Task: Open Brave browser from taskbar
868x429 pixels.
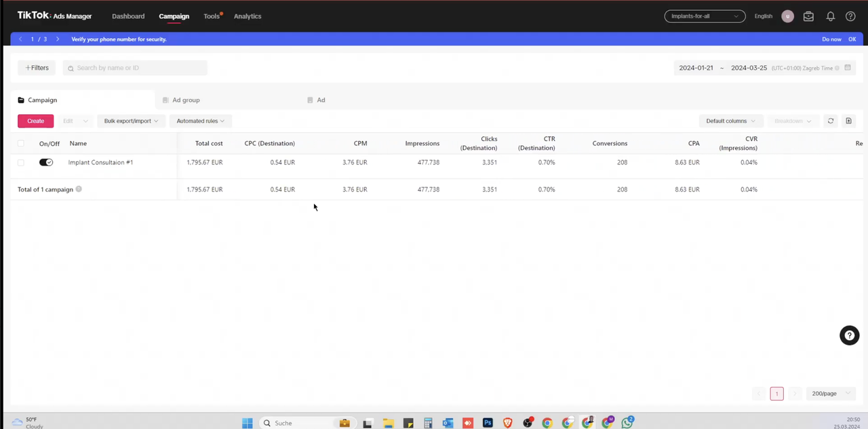Action: (508, 423)
